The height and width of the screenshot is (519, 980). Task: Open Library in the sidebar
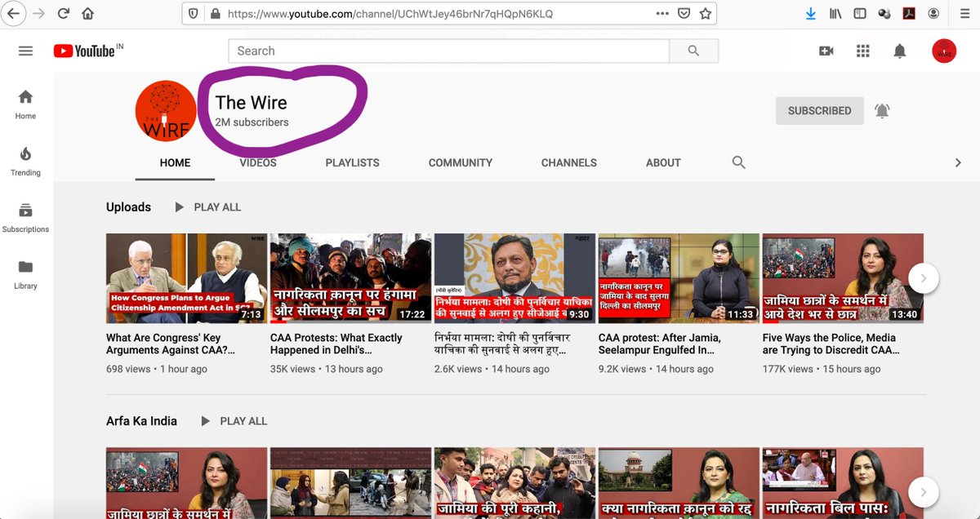pyautogui.click(x=25, y=274)
